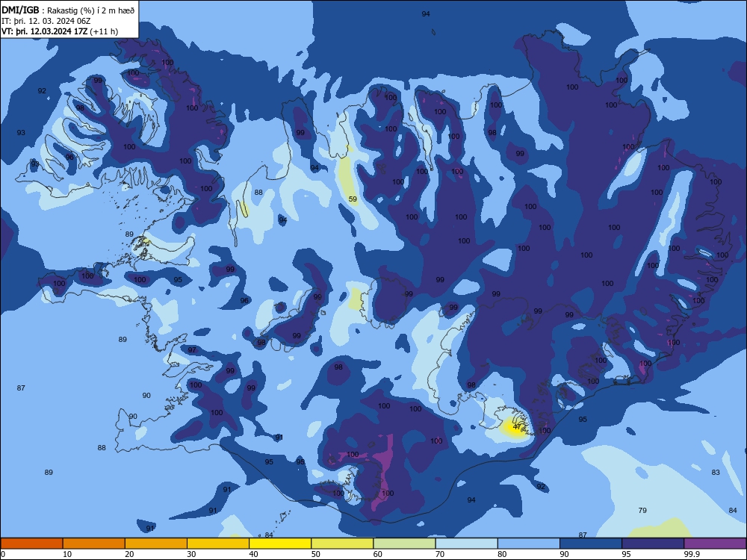Select the 20–30% amber legend swatch
Image resolution: width=747 pixels, height=560 pixels.
pyautogui.click(x=156, y=544)
